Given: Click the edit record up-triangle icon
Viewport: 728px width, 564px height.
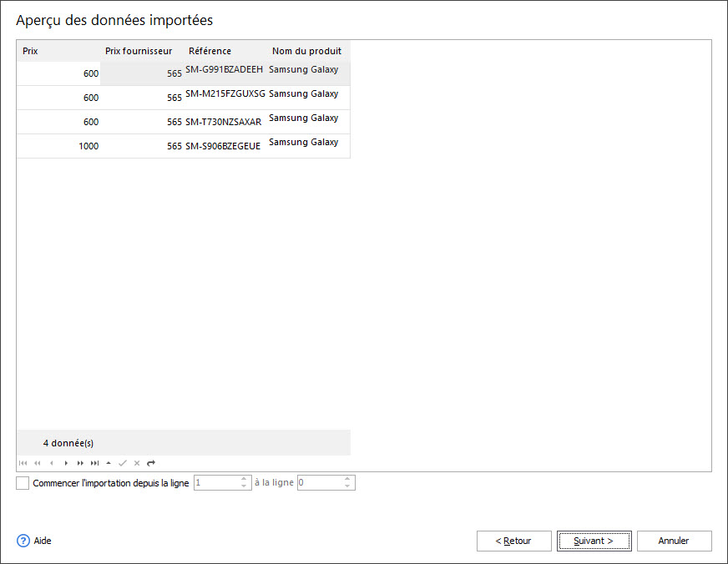Looking at the screenshot, I should (x=109, y=463).
